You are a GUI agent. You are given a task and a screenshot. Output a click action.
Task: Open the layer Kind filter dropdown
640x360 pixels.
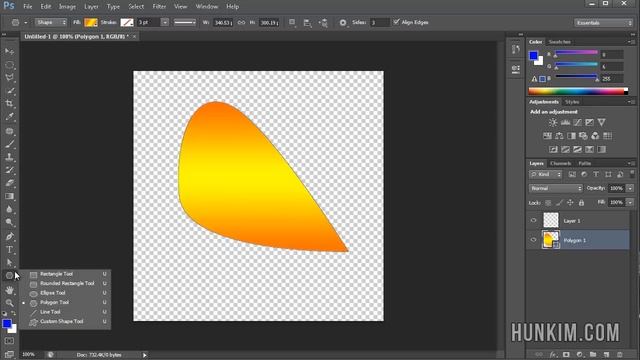coord(546,174)
